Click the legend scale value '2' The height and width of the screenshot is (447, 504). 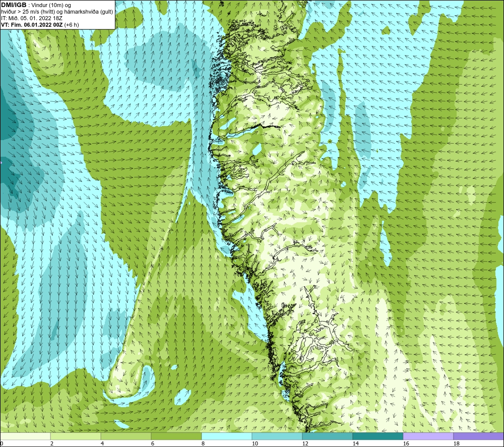coord(52,444)
